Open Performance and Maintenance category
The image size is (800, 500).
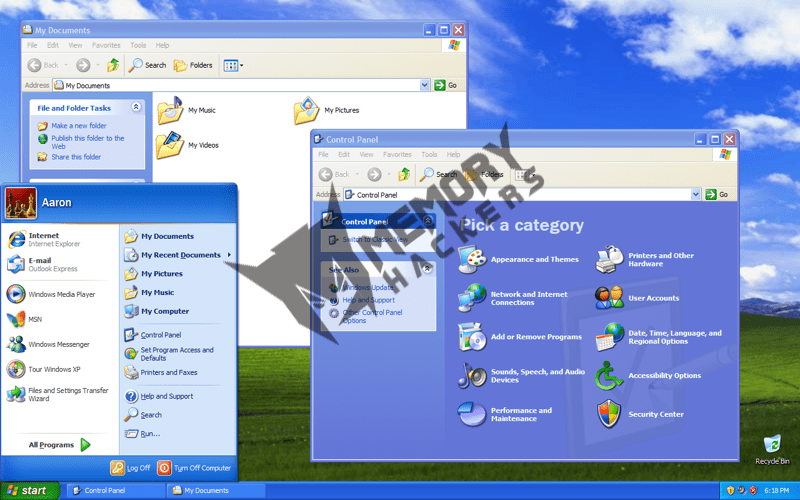505,414
